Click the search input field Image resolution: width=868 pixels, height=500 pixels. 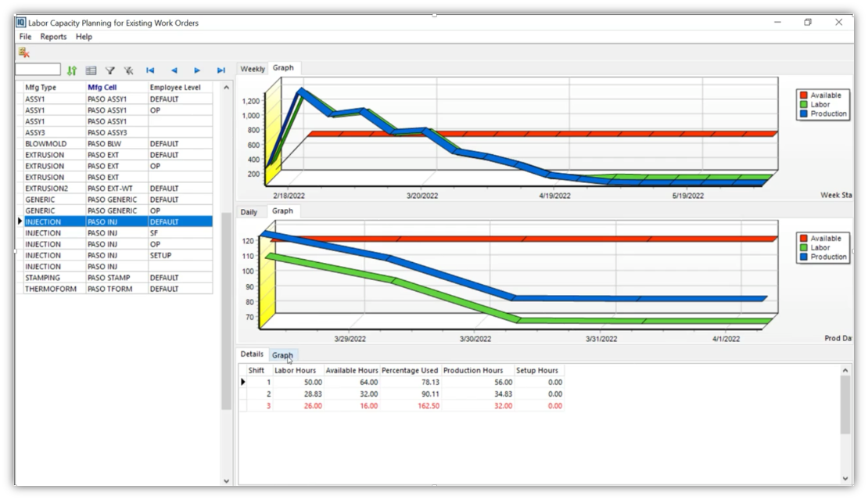point(38,70)
